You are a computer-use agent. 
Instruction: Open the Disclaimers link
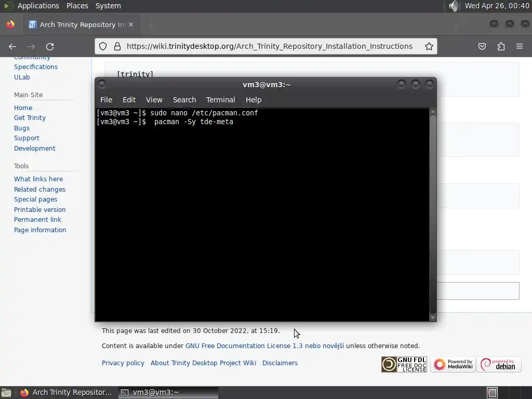280,363
